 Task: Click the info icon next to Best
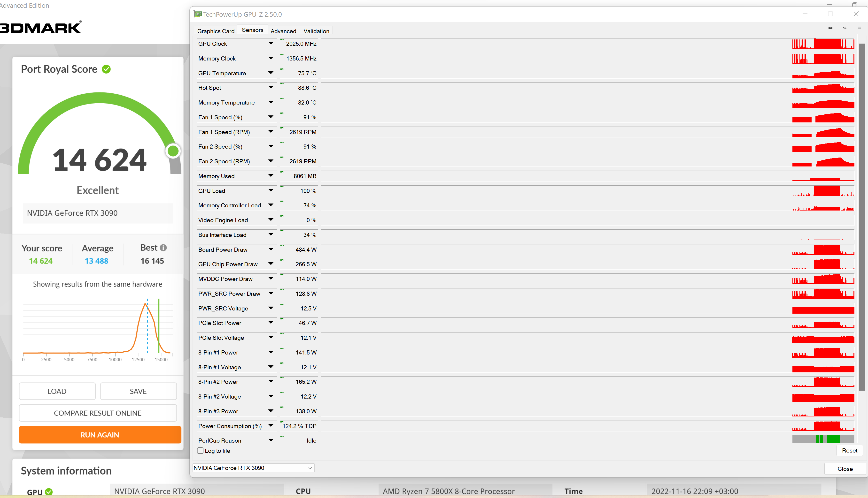pos(163,248)
